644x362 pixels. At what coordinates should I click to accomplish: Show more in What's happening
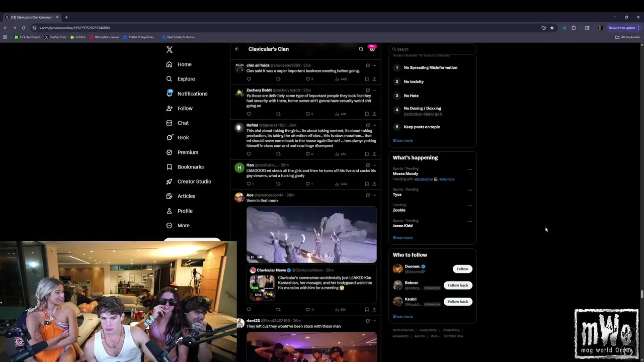click(x=403, y=238)
